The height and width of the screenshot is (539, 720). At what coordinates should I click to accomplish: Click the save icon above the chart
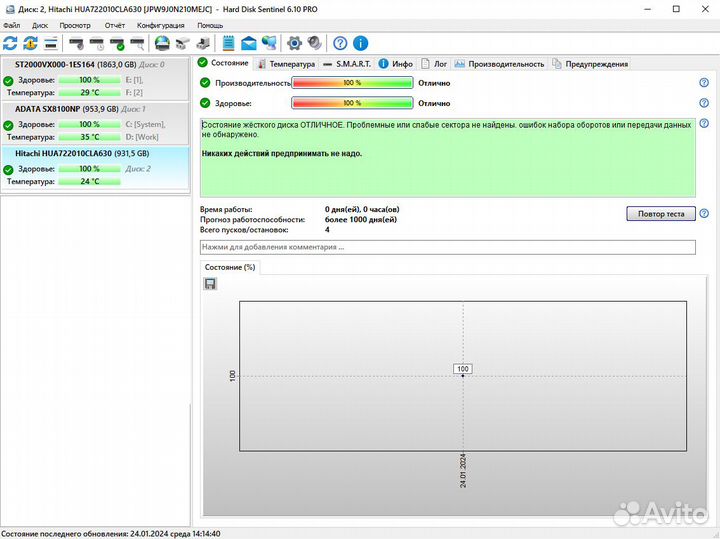click(210, 284)
